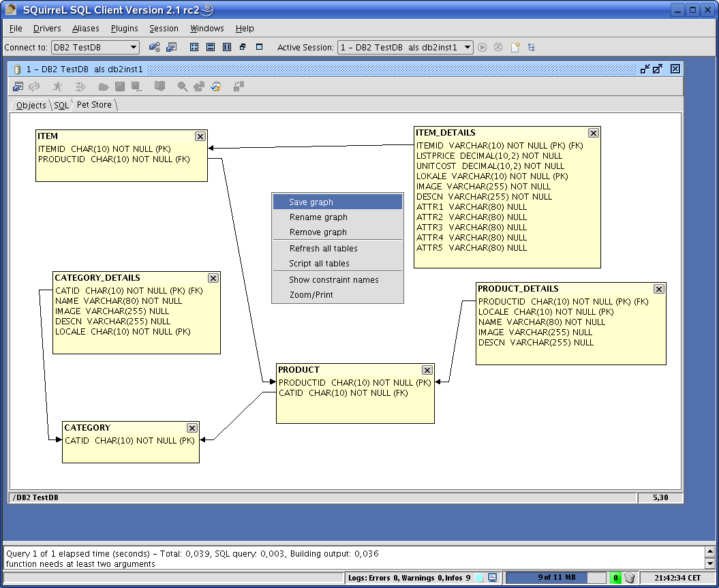Click the garbage collector trash icon
719x588 pixels.
629,578
